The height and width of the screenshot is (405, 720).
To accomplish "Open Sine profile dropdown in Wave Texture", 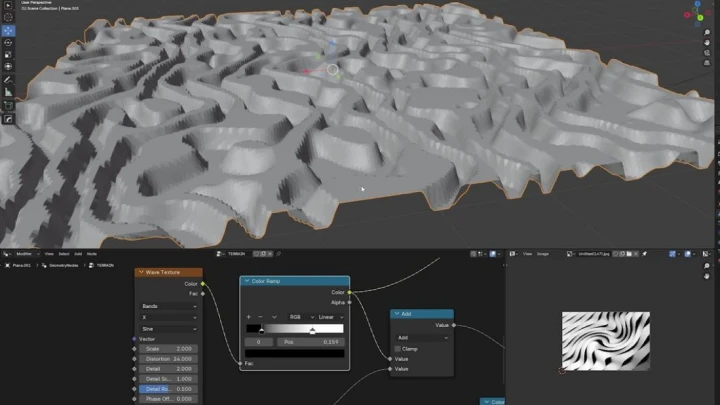I will (169, 329).
